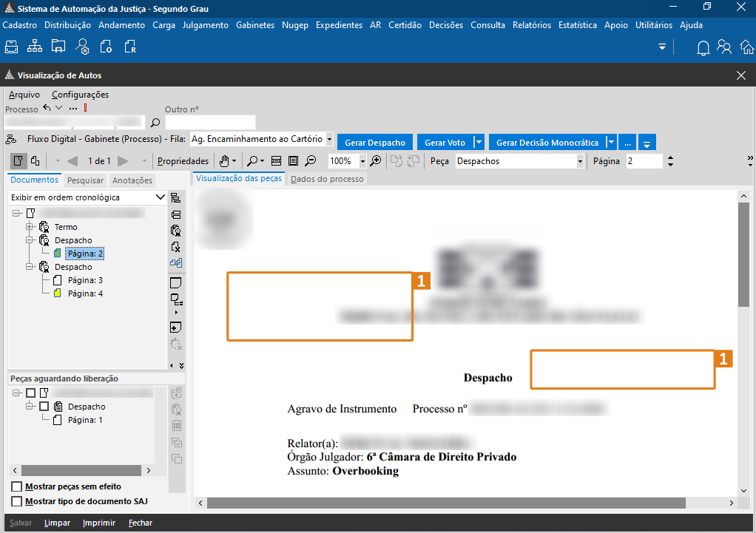Click the fit page view icon
Image resolution: width=756 pixels, height=533 pixels.
pos(293,161)
